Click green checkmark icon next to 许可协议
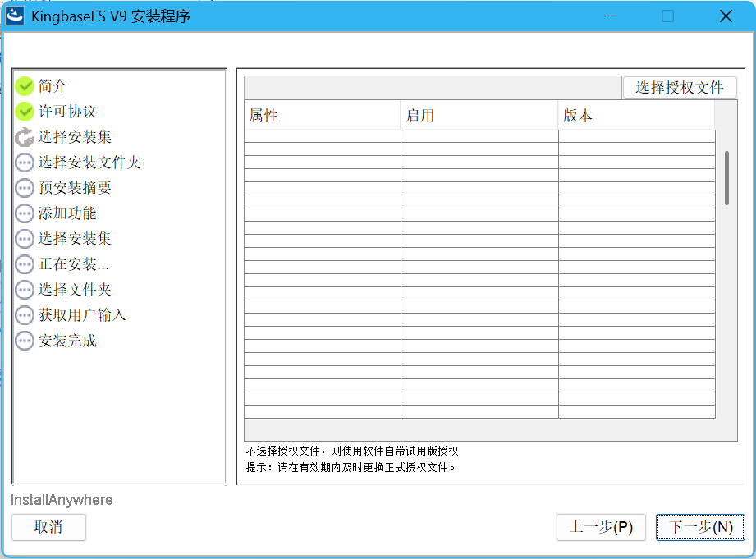The width and height of the screenshot is (756, 559). pyautogui.click(x=24, y=112)
